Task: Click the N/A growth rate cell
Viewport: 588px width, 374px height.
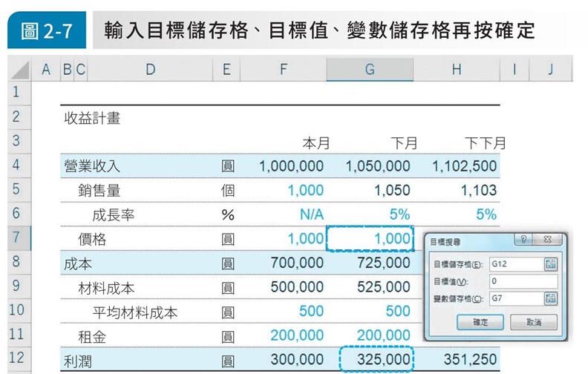Action: (x=312, y=214)
